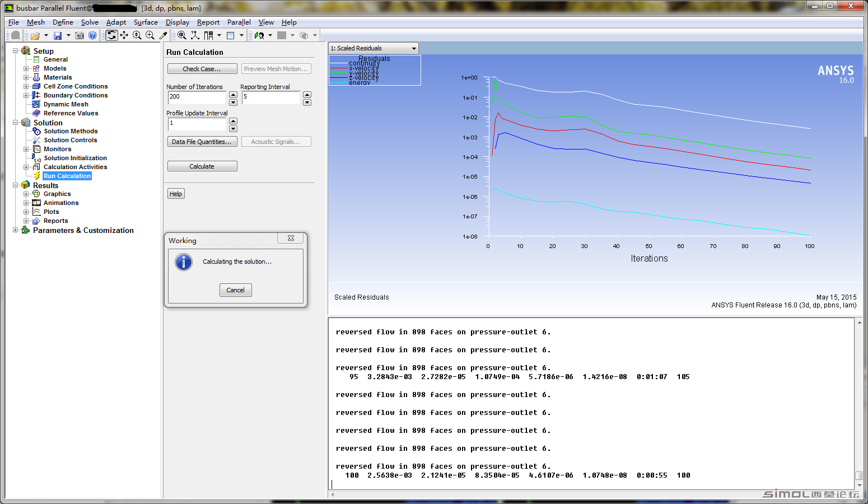Click the Check Case button
Image resolution: width=868 pixels, height=504 pixels.
point(202,69)
